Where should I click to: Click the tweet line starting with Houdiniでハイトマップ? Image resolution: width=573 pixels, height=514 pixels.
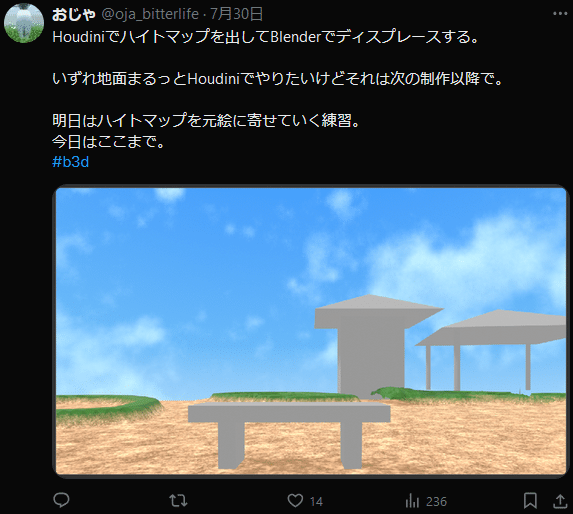pyautogui.click(x=266, y=37)
